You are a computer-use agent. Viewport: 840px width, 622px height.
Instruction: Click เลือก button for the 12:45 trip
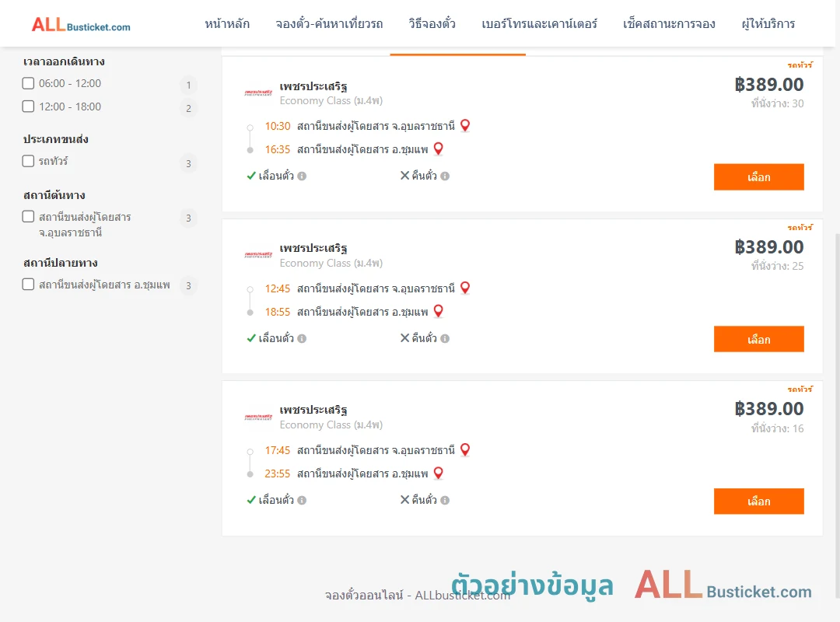(758, 339)
